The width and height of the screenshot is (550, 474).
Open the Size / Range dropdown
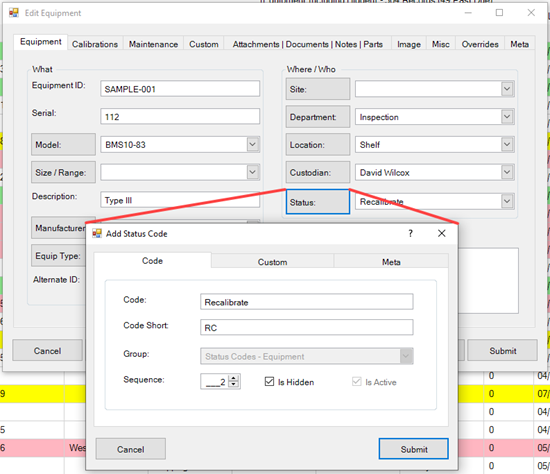(253, 172)
